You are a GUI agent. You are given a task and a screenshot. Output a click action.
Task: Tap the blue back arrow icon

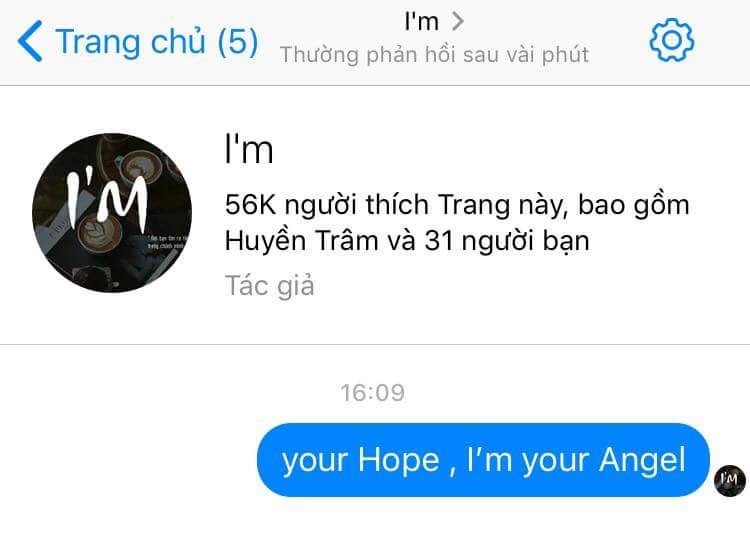30,41
